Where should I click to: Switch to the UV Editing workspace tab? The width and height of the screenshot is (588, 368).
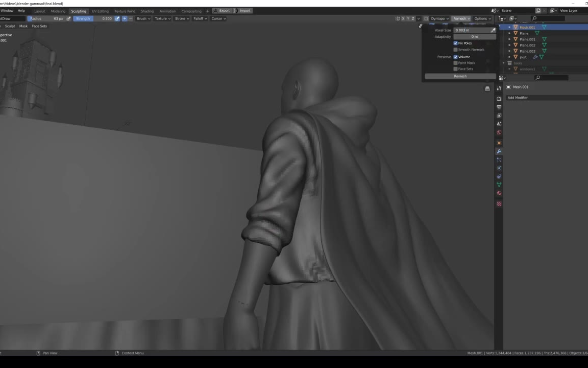100,11
